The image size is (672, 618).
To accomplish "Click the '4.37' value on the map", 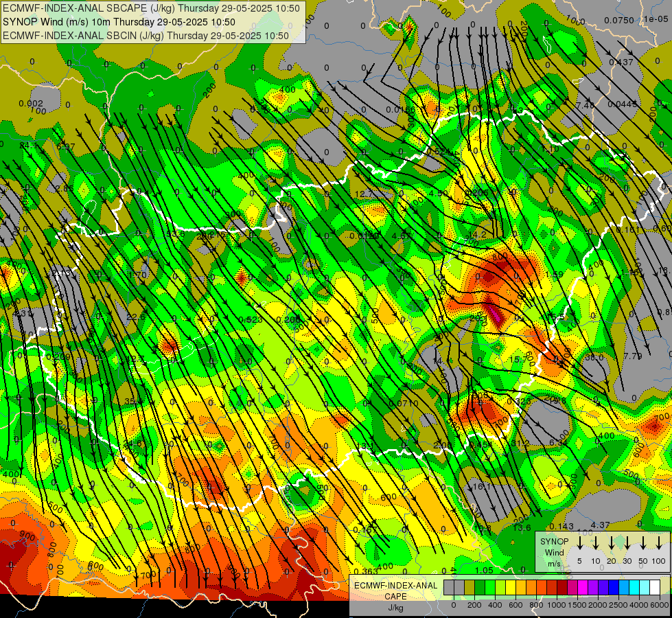I will click(x=601, y=525).
